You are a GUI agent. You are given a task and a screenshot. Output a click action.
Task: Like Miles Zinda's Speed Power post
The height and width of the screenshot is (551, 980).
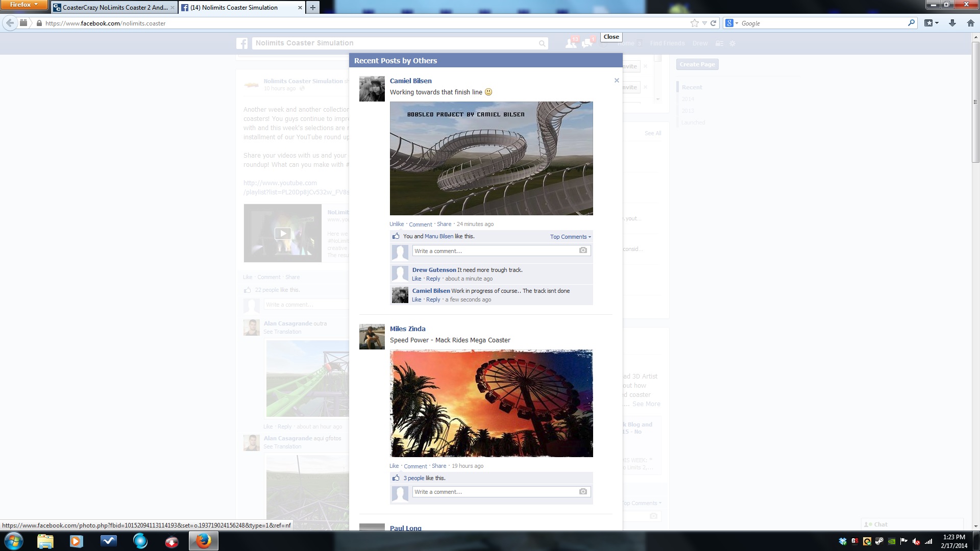tap(394, 466)
